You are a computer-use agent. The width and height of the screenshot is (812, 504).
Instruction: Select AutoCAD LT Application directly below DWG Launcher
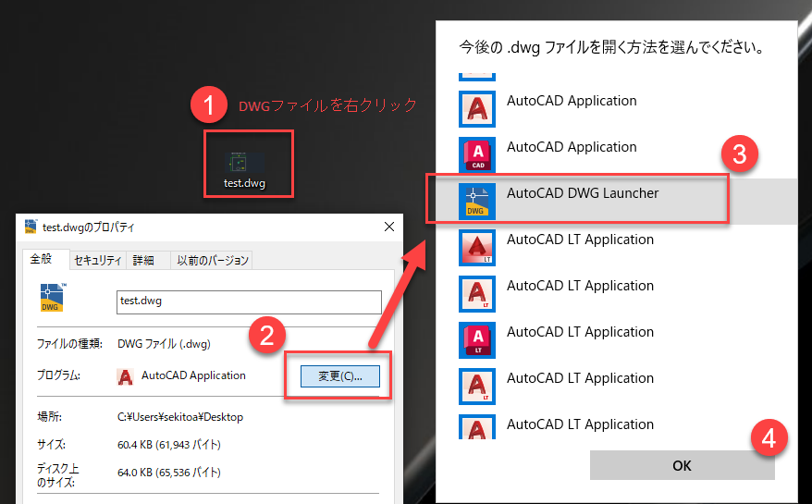click(616, 248)
